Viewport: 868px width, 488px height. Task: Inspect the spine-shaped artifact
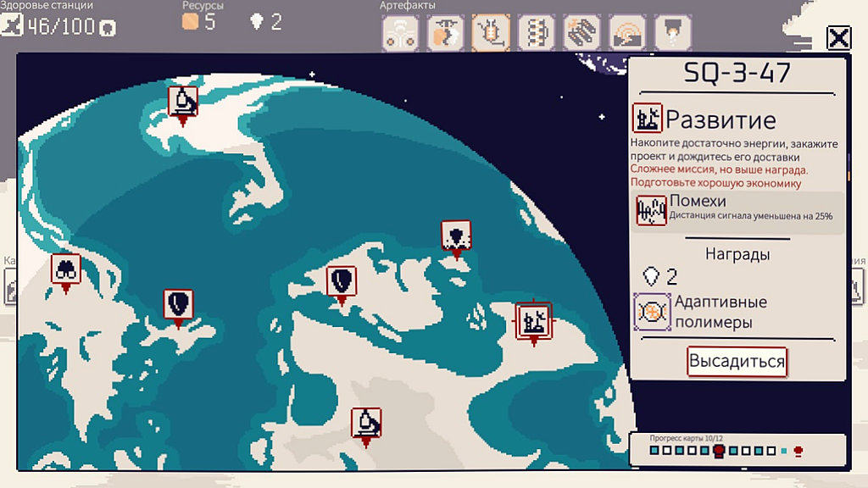[x=537, y=33]
